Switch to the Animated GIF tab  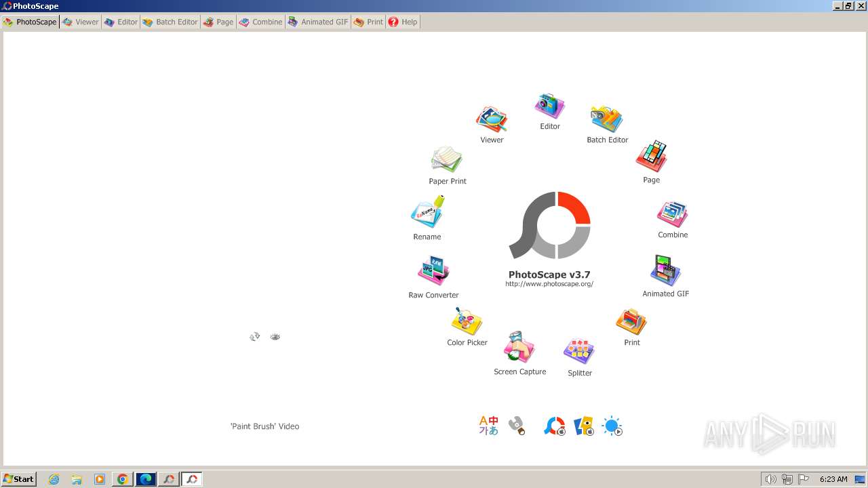coord(318,22)
